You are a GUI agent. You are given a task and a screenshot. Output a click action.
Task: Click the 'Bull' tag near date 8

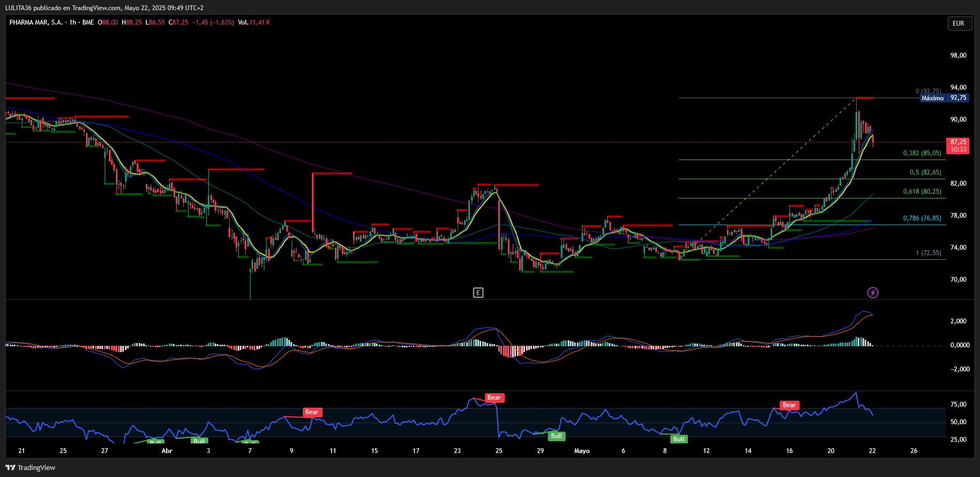tap(679, 439)
